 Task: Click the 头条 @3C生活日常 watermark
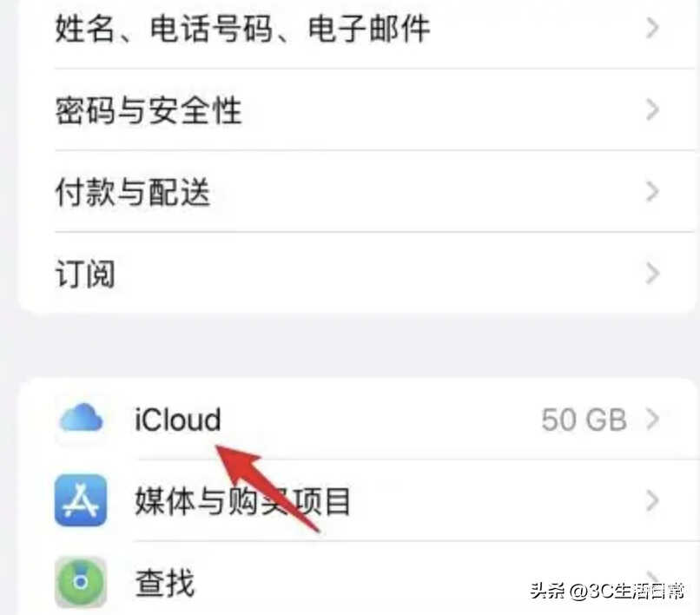[607, 591]
